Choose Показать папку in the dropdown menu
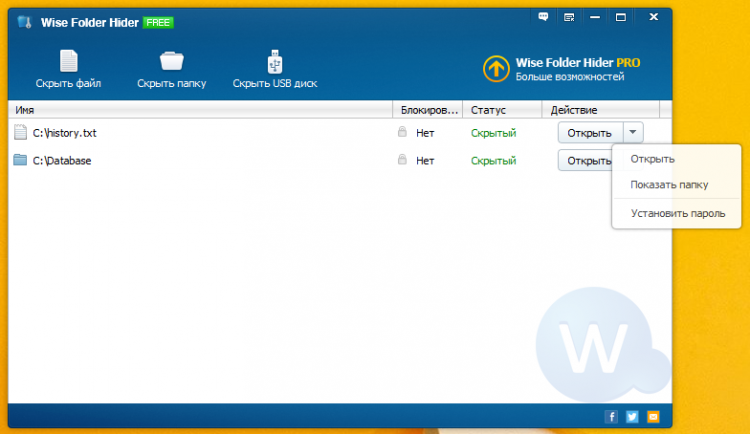 tap(669, 185)
